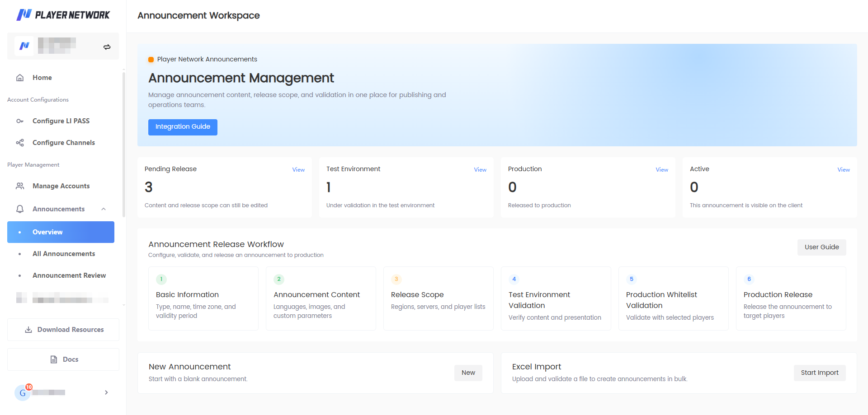This screenshot has height=415, width=868.
Task: Click the Download Resources download icon
Action: point(28,330)
